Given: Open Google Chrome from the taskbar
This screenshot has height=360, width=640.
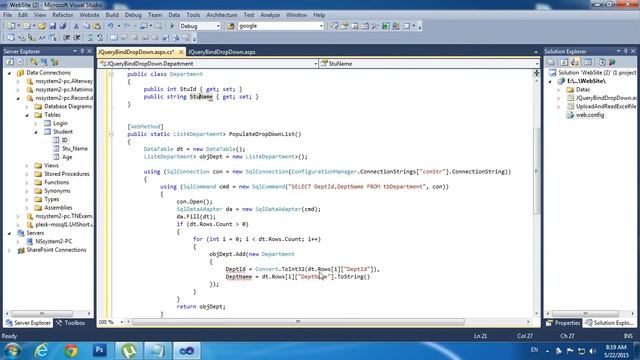Looking at the screenshot, I should pyautogui.click(x=71, y=351).
